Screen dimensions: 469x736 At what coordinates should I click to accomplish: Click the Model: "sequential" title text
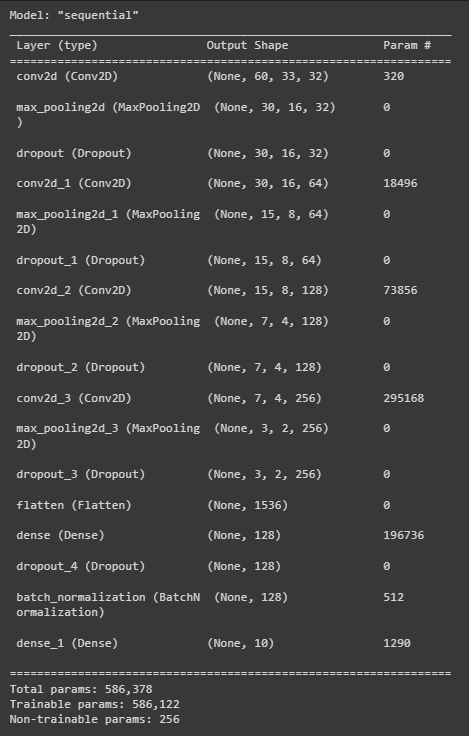[x=74, y=15]
